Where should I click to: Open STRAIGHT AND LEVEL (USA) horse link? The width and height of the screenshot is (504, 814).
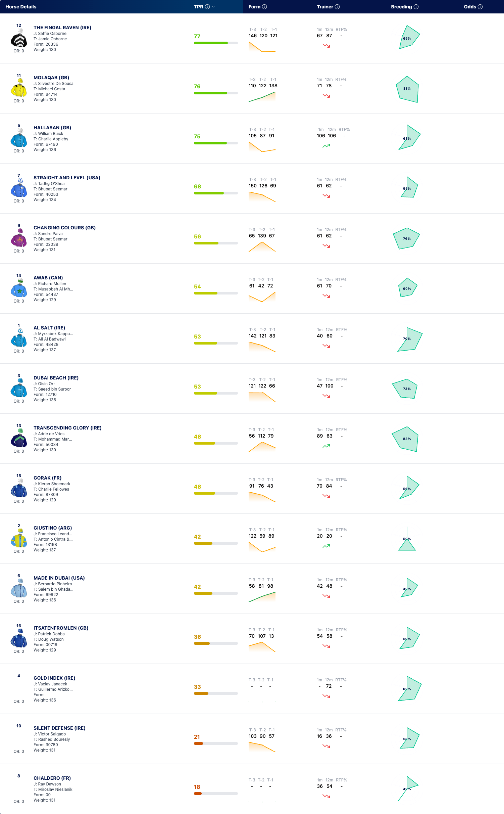click(67, 178)
